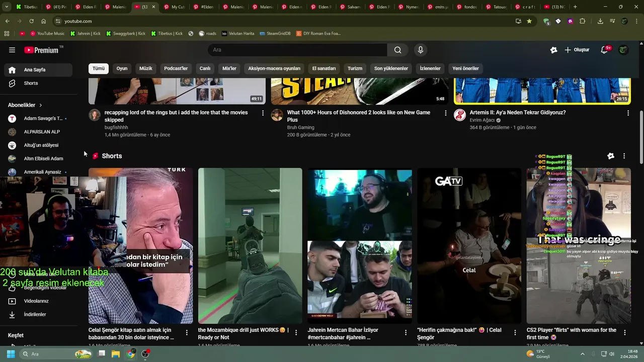Select the Podcast'ler filter chip

pyautogui.click(x=176, y=68)
